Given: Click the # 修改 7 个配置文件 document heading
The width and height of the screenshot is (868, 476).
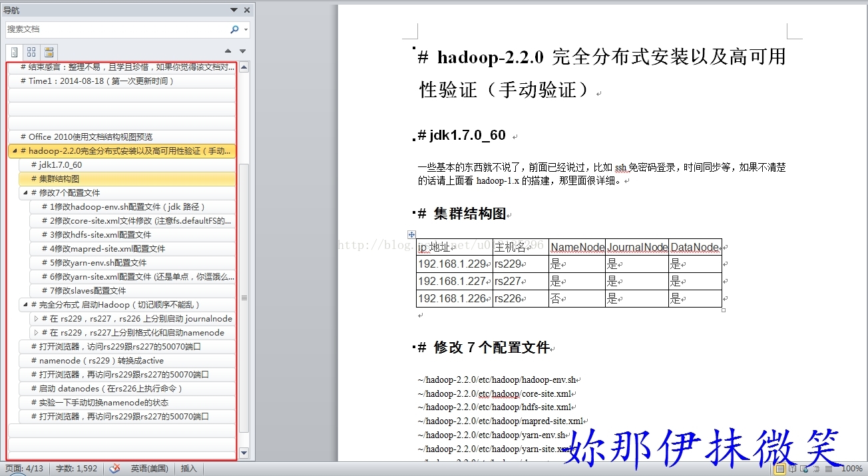Looking at the screenshot, I should [483, 348].
